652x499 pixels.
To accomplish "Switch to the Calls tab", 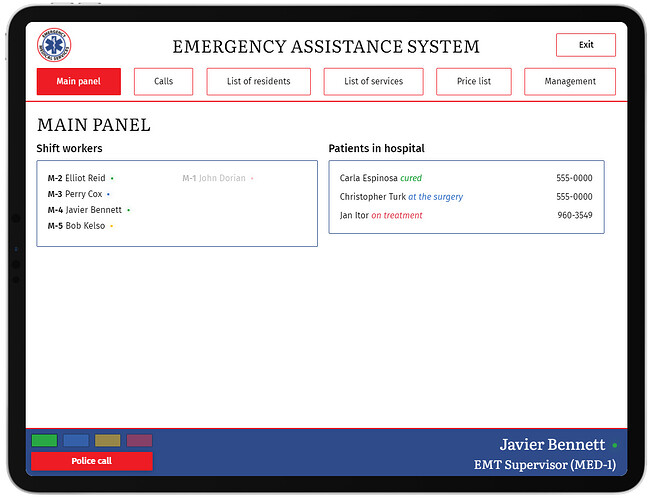I will coord(163,82).
